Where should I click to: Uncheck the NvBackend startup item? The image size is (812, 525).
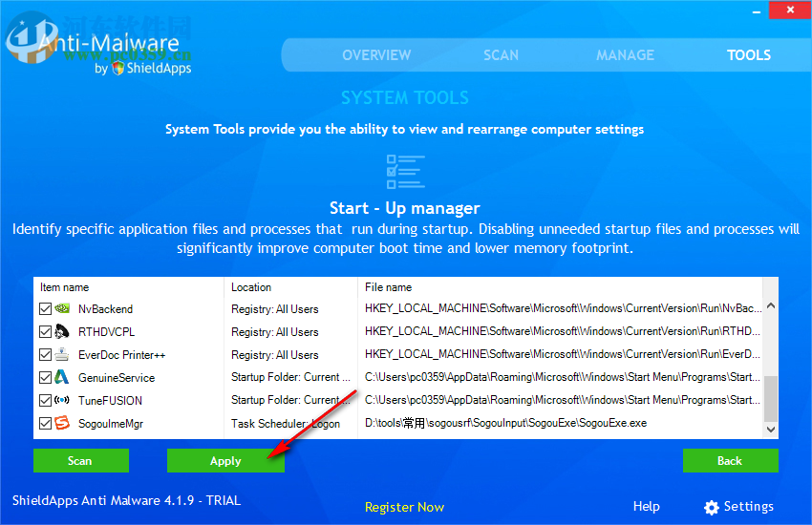click(x=45, y=308)
